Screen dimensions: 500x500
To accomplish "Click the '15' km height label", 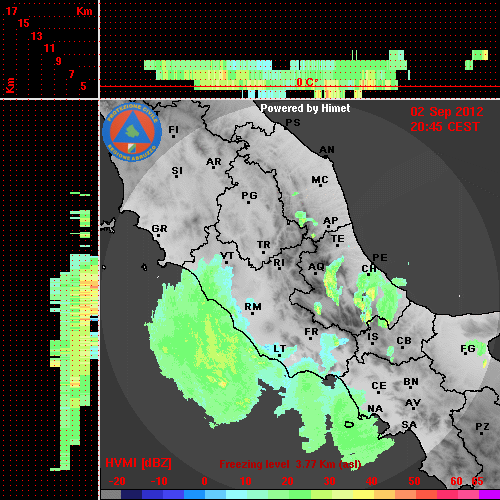I will click(24, 23).
